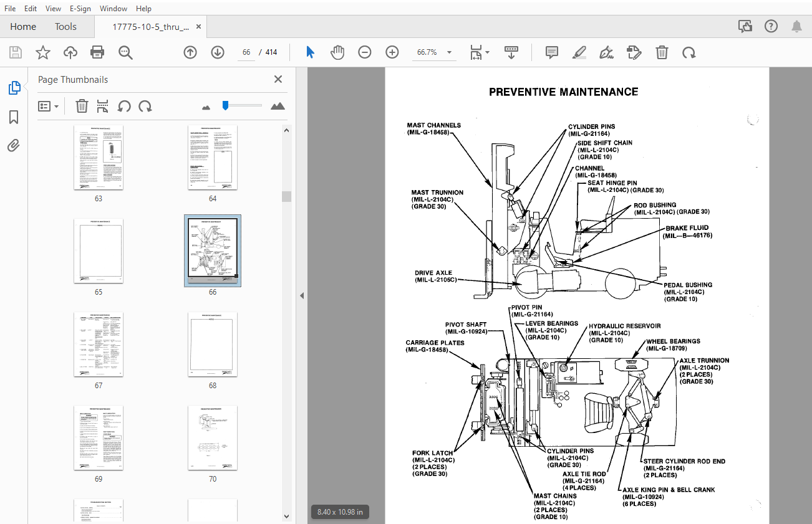Rotate thumbnails clockwise
The width and height of the screenshot is (812, 524).
(x=145, y=106)
